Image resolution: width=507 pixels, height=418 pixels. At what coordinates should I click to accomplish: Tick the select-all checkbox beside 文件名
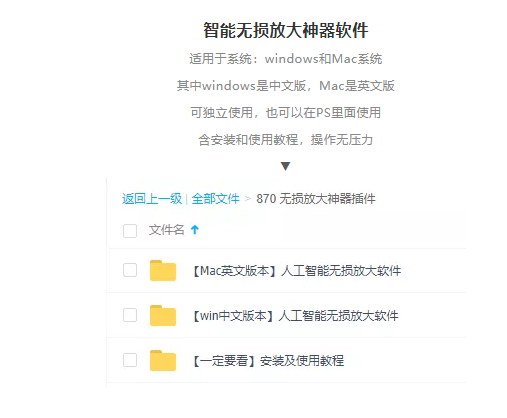point(130,231)
